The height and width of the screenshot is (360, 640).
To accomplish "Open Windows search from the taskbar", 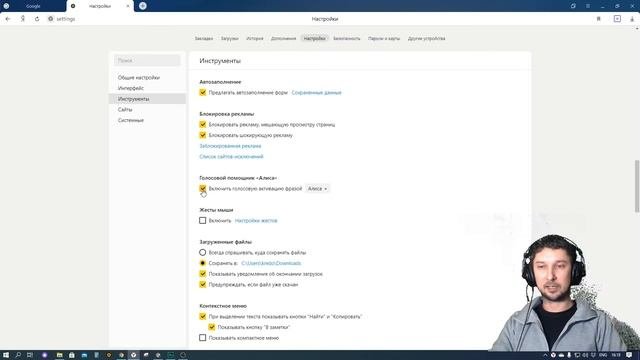I will [18, 355].
